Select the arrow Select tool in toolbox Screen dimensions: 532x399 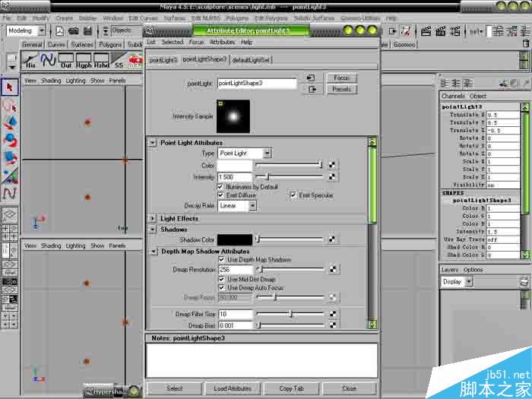(9, 87)
